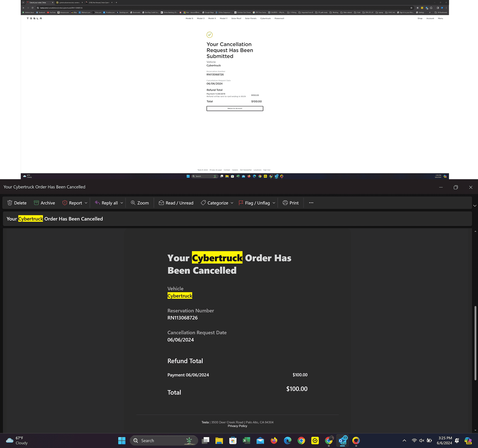Image resolution: width=478 pixels, height=448 pixels.
Task: Go back in the browser
Action: point(24,8)
